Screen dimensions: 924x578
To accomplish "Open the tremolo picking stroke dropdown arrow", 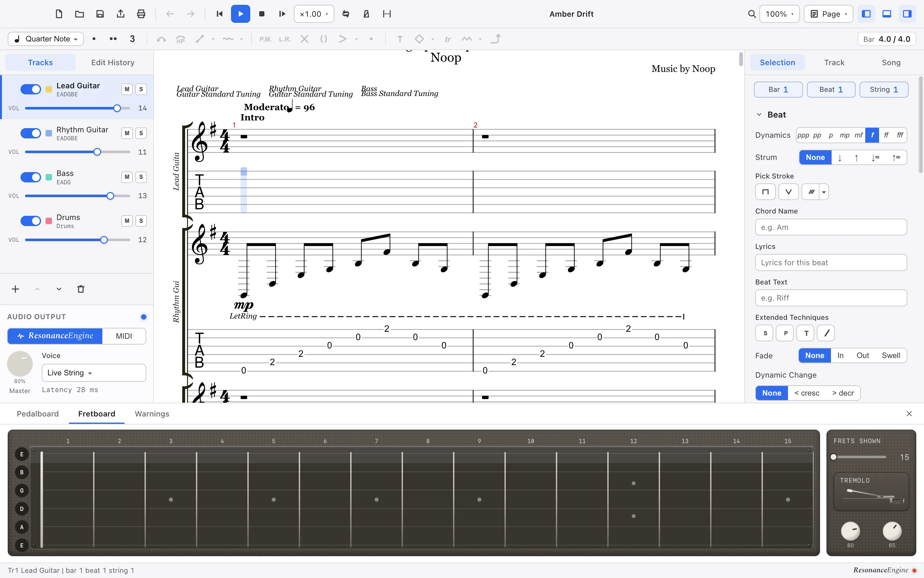I will coord(824,192).
